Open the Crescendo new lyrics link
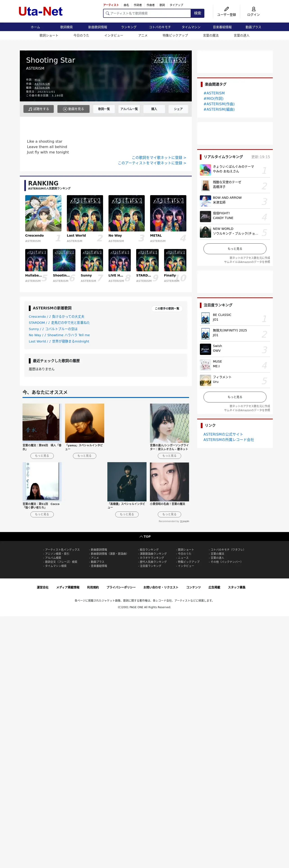Image resolution: width=289 pixels, height=868 pixels. tap(56, 317)
